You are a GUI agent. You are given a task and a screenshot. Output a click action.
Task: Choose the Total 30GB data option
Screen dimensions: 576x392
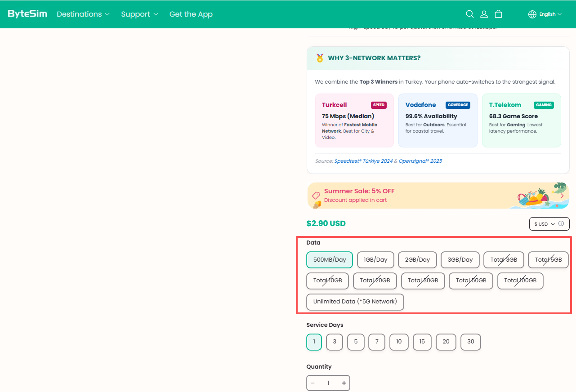coord(423,281)
